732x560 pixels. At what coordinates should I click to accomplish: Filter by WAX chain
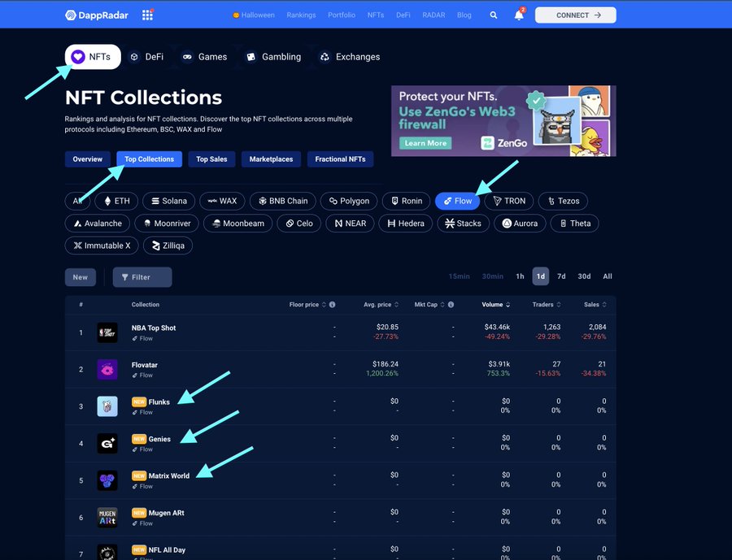tap(222, 201)
